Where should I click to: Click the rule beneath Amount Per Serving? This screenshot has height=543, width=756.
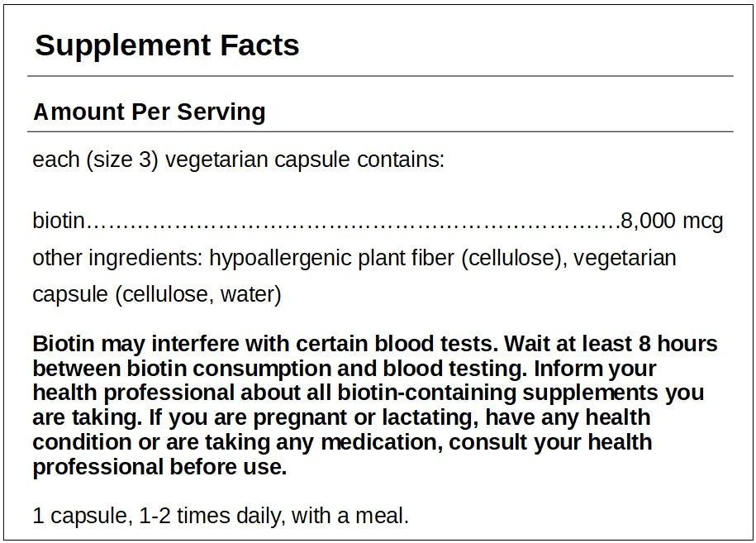[380, 131]
